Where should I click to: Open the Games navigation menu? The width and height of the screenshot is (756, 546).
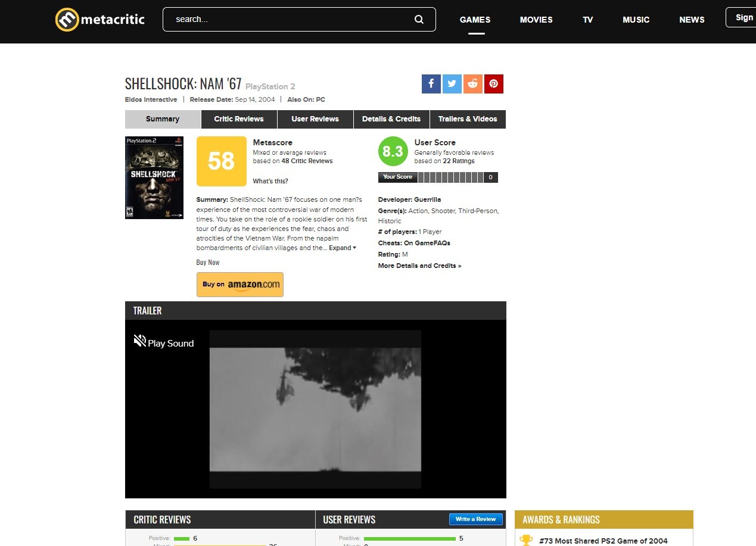click(x=475, y=20)
